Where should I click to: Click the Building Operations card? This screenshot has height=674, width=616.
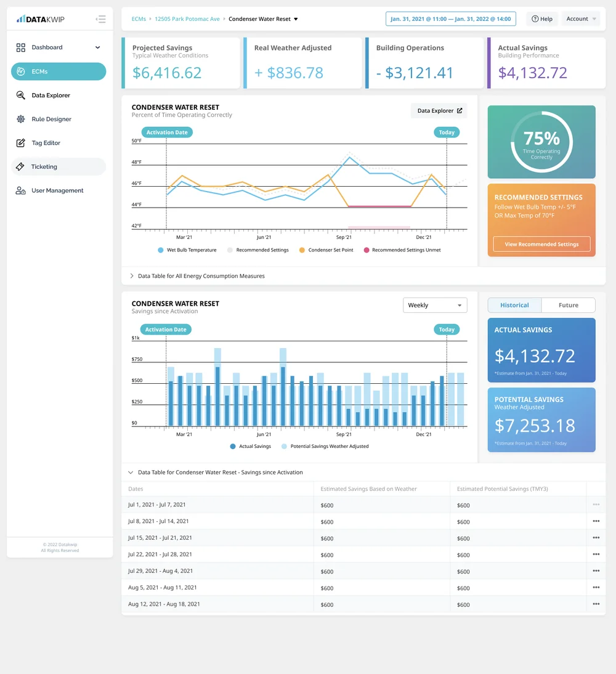pyautogui.click(x=424, y=63)
